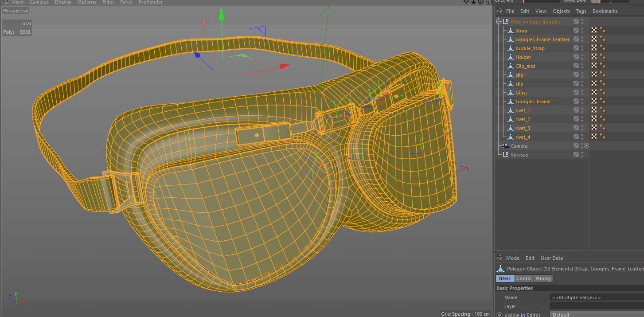Switch to the Coord. tab
This screenshot has height=317, width=644.
[524, 278]
